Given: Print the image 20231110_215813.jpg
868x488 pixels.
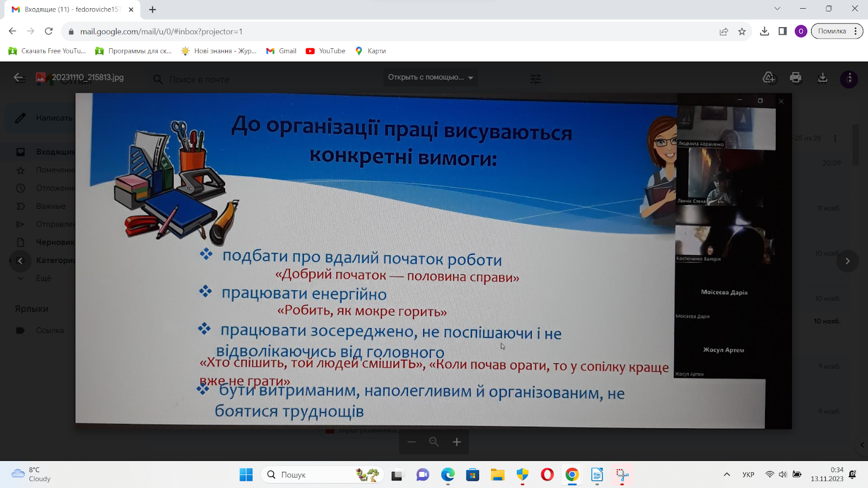Looking at the screenshot, I should click(795, 78).
